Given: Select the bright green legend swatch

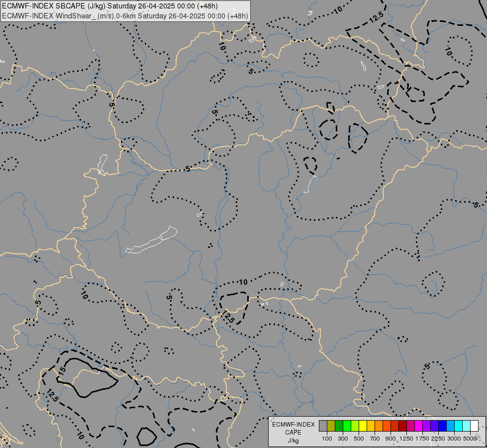Looking at the screenshot, I should 347,426.
